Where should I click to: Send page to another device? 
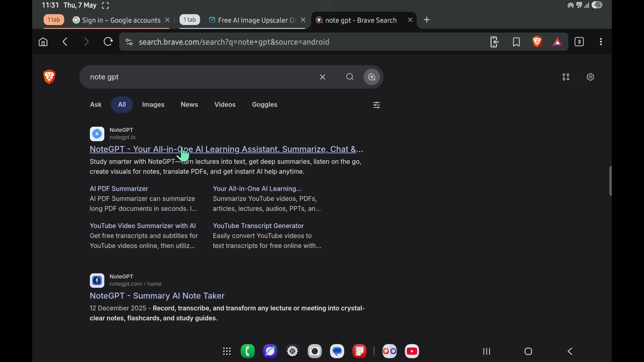(x=495, y=42)
